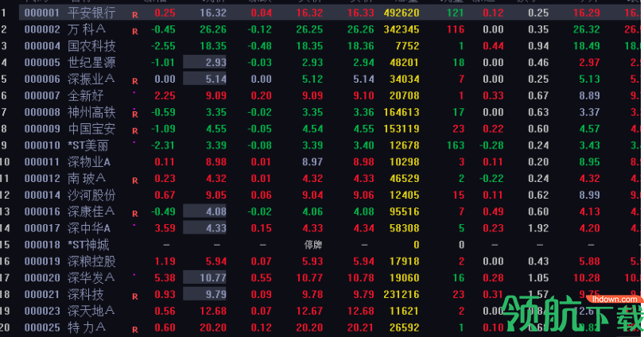
Task: Select stock name 特力A
Action: [x=87, y=327]
